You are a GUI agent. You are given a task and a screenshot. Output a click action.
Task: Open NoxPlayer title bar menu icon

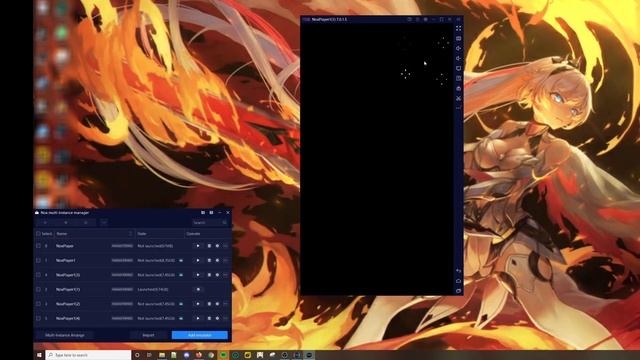417,19
